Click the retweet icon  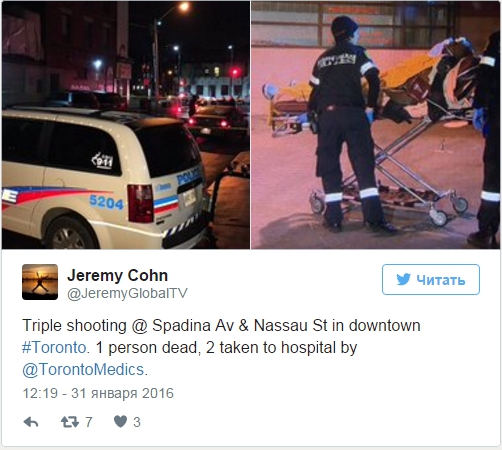(70, 422)
